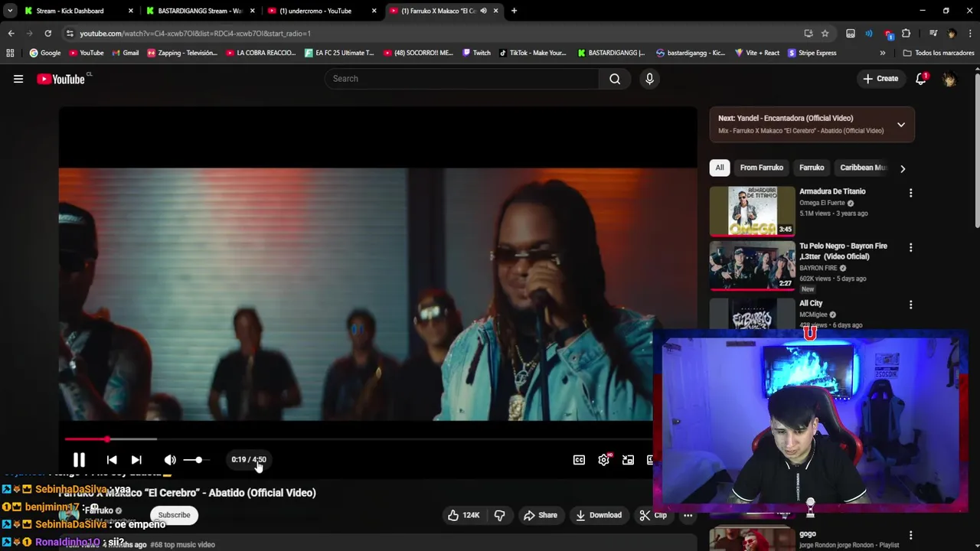The image size is (980, 551).
Task: Open the YouTube notifications bell
Action: (921, 79)
